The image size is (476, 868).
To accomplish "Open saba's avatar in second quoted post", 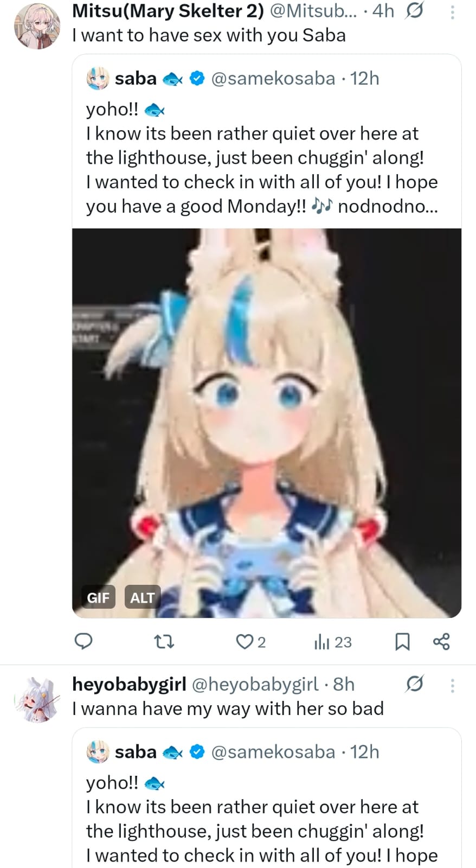I will click(x=98, y=752).
